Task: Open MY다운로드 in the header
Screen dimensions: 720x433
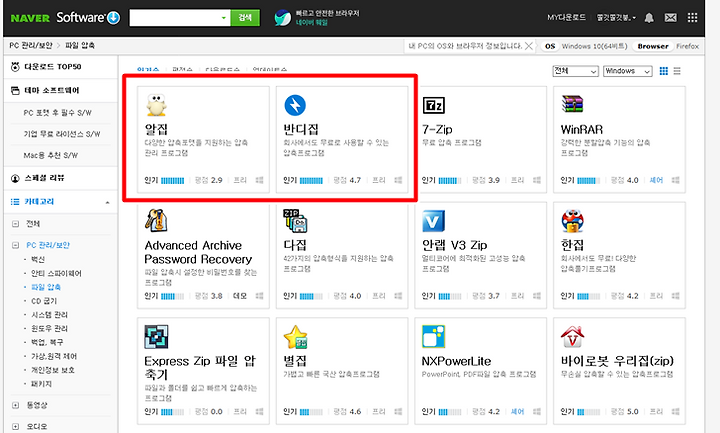Action: 566,18
